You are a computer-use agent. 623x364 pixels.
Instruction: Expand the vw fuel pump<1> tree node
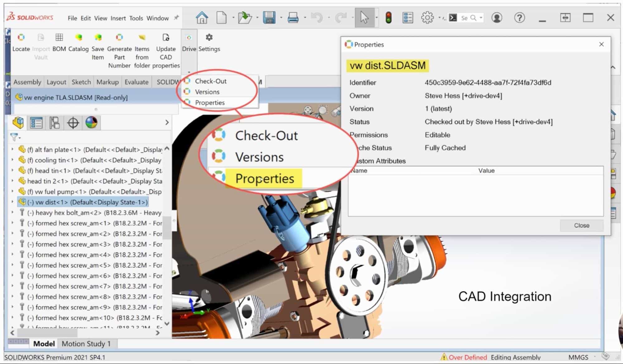[12, 191]
